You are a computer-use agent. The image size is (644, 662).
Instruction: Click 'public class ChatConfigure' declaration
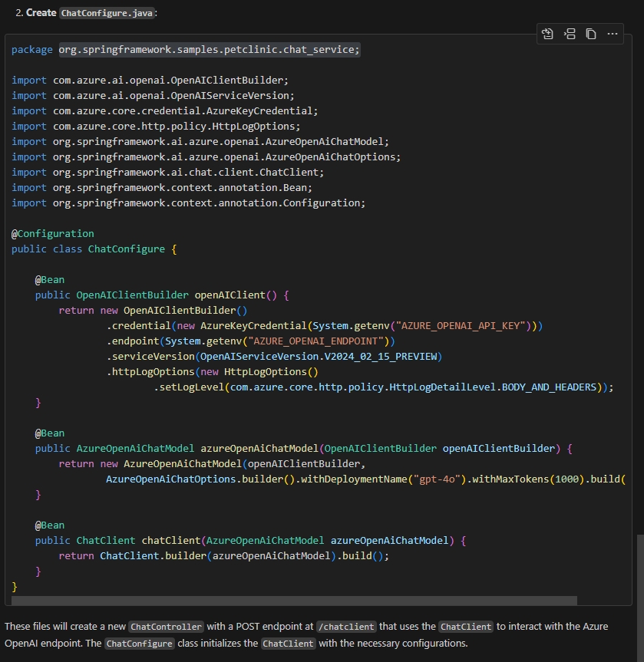88,249
